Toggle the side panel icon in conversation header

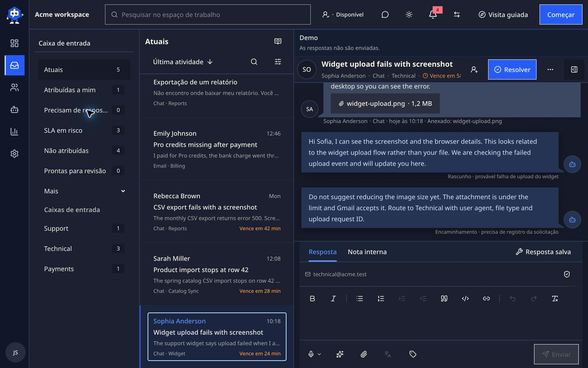(574, 69)
